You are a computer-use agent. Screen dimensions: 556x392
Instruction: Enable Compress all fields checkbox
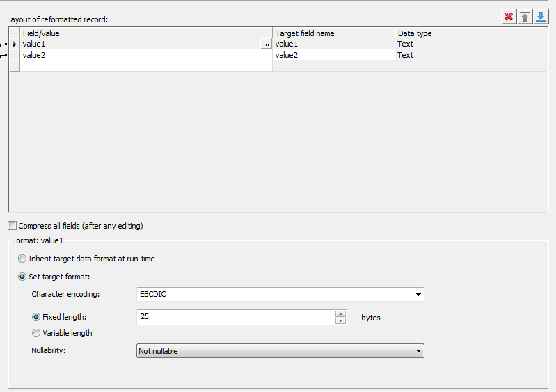tap(12, 226)
